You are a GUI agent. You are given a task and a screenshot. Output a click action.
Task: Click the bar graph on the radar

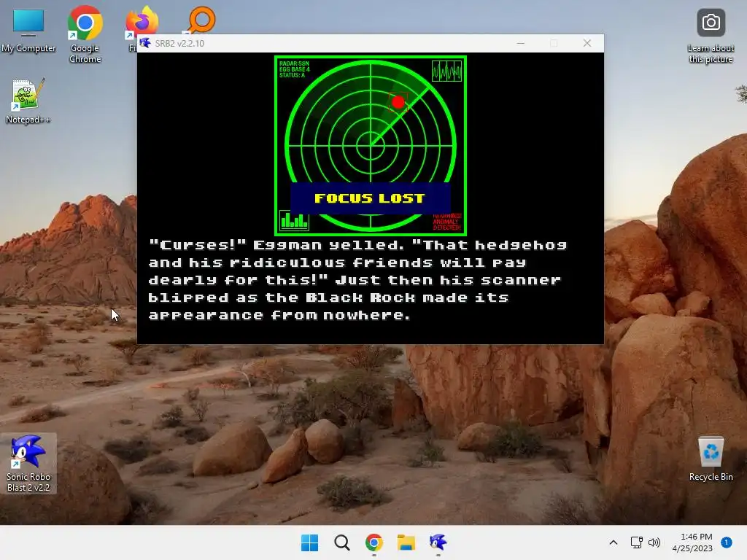[294, 220]
